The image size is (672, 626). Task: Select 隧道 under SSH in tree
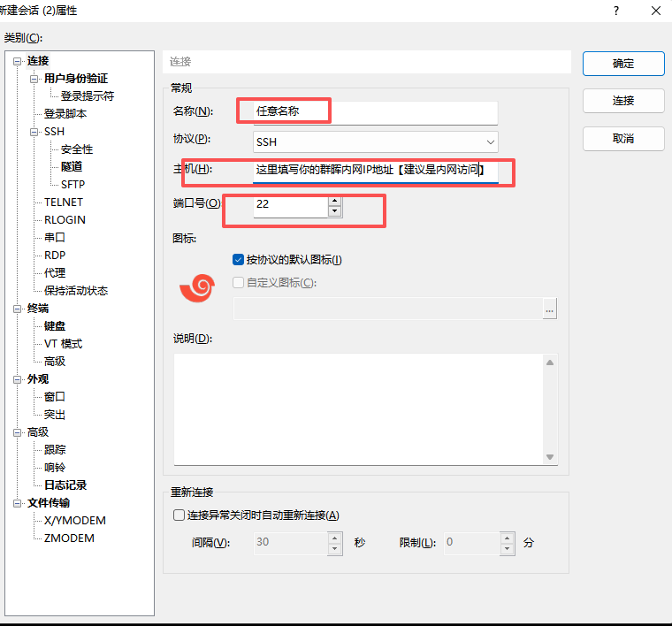[72, 167]
